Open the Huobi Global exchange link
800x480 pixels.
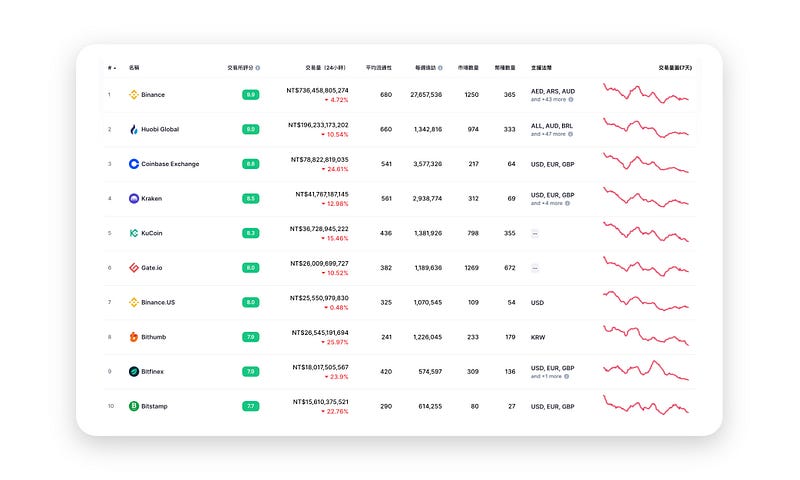(x=160, y=129)
